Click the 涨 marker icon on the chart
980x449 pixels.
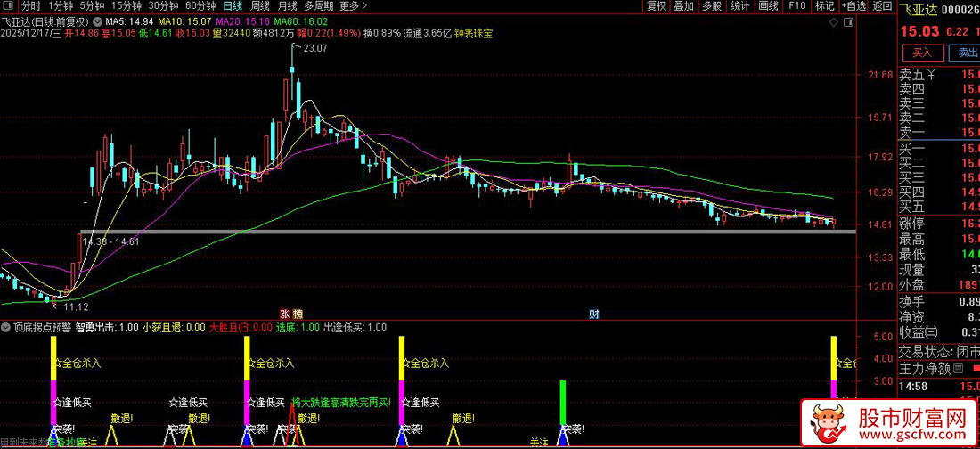click(284, 314)
